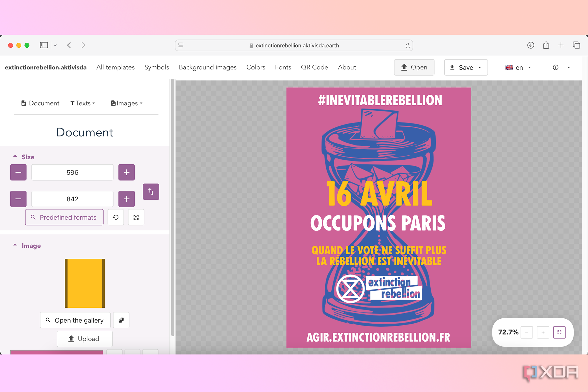Toggle the Safari sidebar
The height and width of the screenshot is (392, 588).
coord(44,45)
